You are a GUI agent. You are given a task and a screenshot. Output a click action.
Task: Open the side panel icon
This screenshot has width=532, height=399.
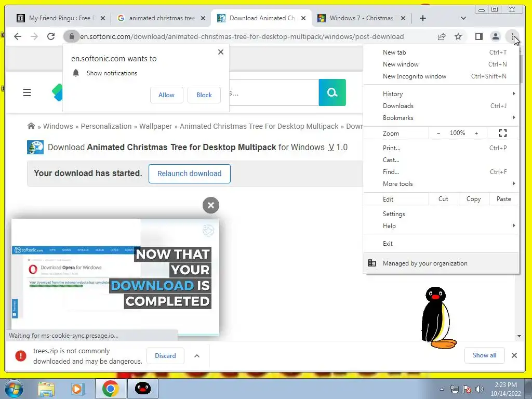(x=478, y=36)
